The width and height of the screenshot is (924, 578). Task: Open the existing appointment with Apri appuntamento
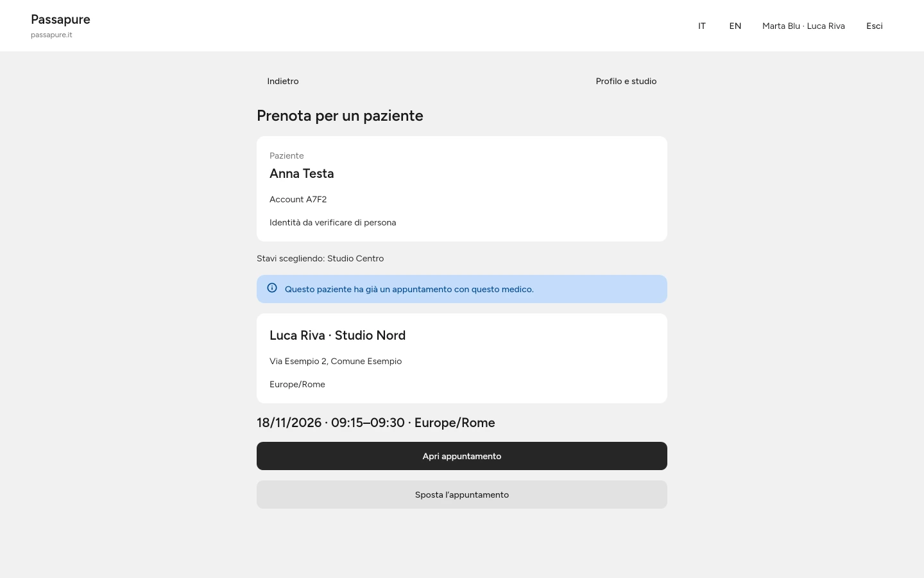462,456
